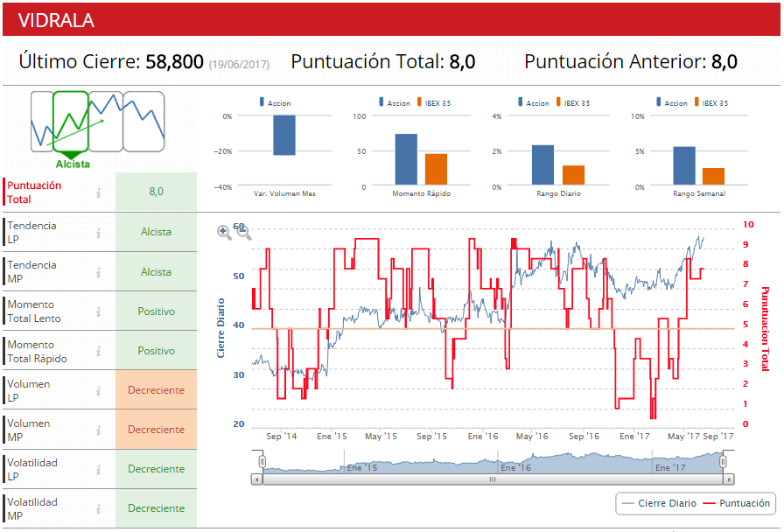Click orange IBEX 35 bar in Momento Rápido
Viewport: 784px width, 532px height.
(x=436, y=170)
